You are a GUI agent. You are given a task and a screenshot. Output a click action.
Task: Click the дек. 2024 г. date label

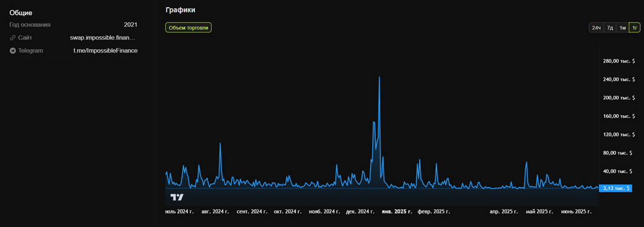360,212
